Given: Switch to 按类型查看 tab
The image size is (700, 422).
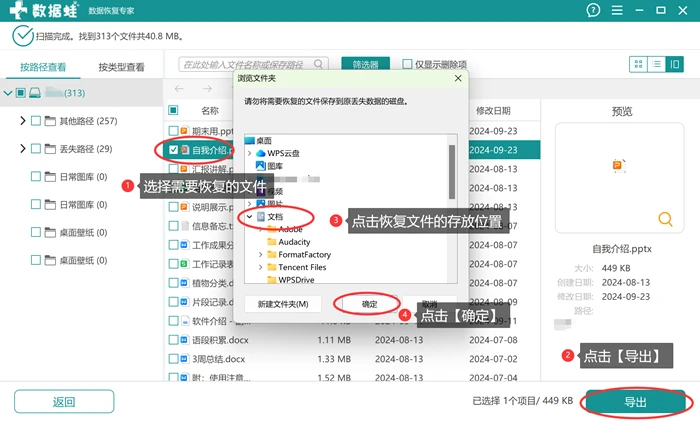Looking at the screenshot, I should pos(121,67).
